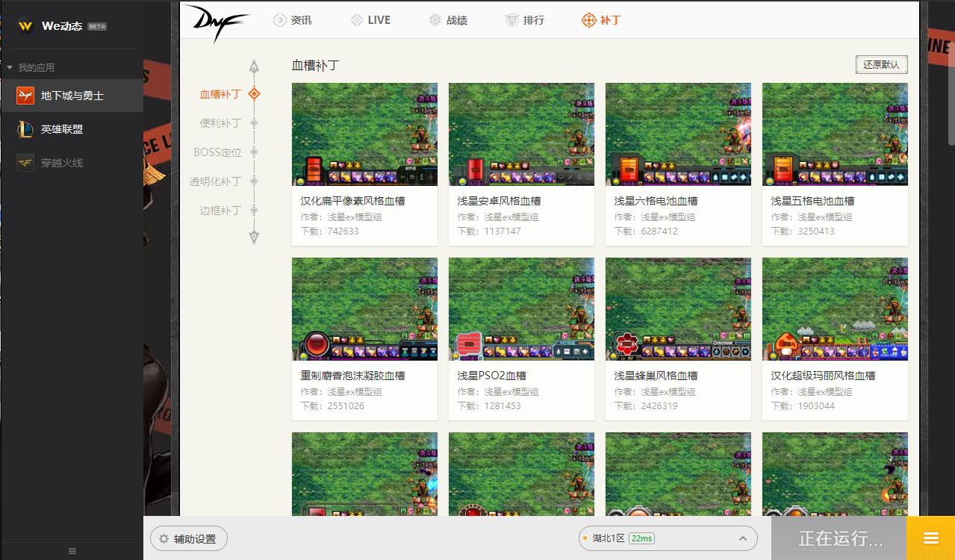Select the LIVE section icon
The image size is (955, 560).
pyautogui.click(x=356, y=20)
